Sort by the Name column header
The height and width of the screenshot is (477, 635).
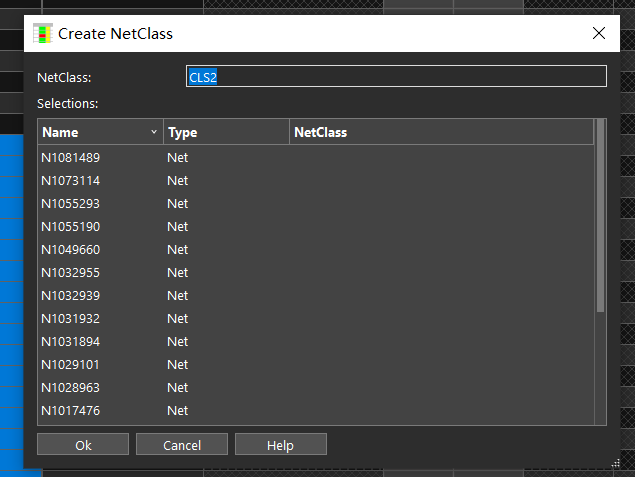(x=100, y=132)
